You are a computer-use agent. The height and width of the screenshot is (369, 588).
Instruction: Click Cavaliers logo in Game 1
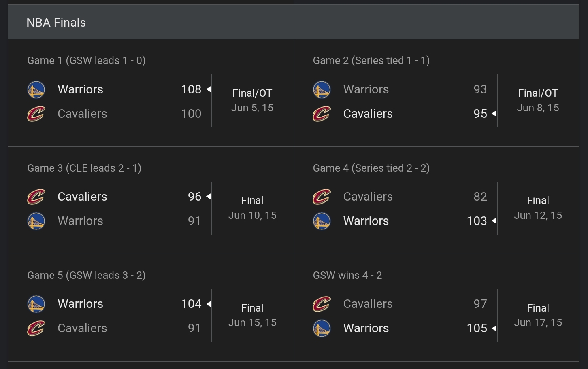(x=36, y=114)
